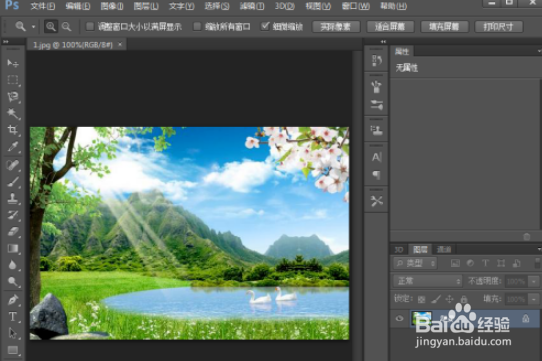Open the Layers panel flyout menu
This screenshot has height=361, width=542.
(x=539, y=249)
